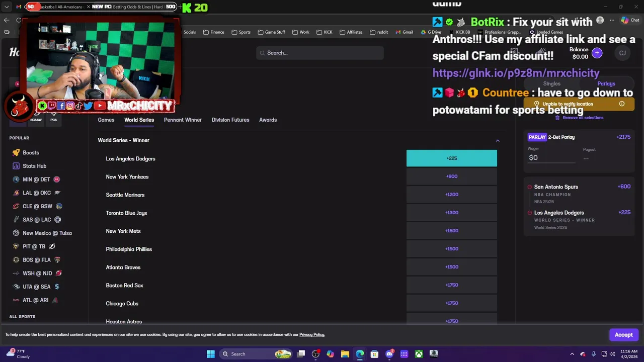Select the ATL @ ARI game icon
Screen dimensions: 644x362
16,300
